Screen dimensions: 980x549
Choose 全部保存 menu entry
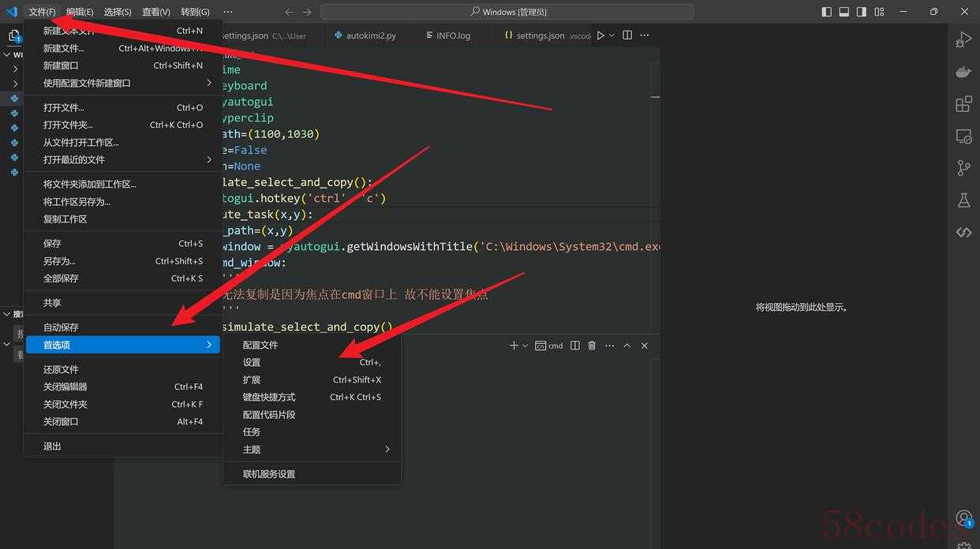pos(123,278)
